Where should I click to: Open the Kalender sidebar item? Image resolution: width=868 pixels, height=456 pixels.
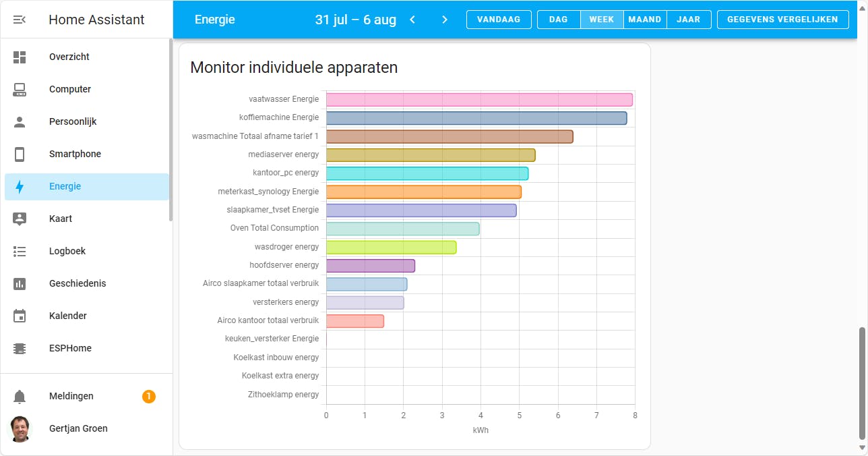point(87,316)
